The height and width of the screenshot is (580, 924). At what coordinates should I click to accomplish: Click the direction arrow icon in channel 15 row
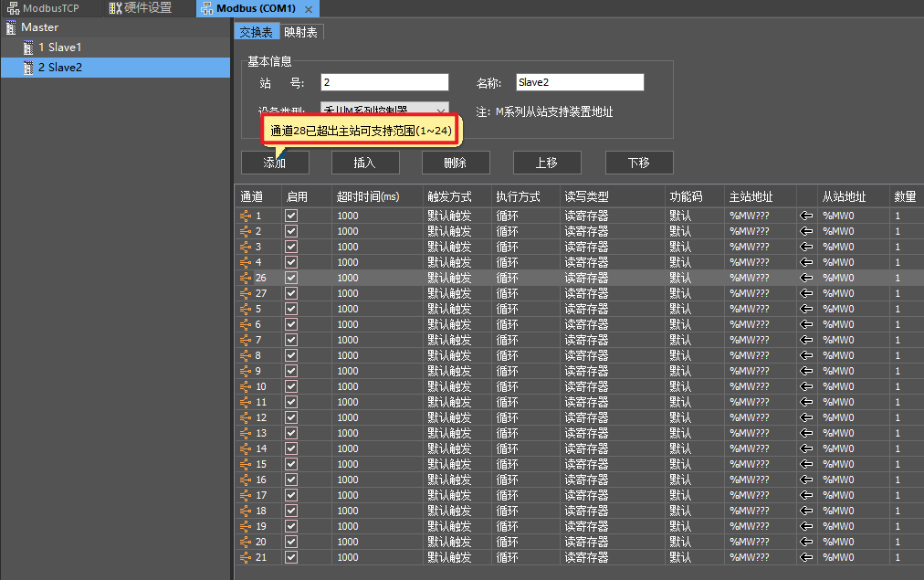(x=806, y=464)
